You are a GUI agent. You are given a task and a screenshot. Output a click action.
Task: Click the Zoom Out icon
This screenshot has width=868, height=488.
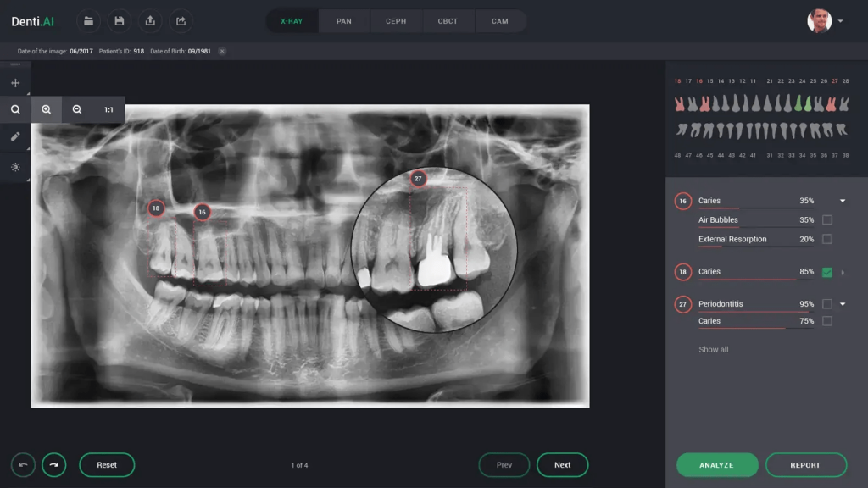[77, 109]
